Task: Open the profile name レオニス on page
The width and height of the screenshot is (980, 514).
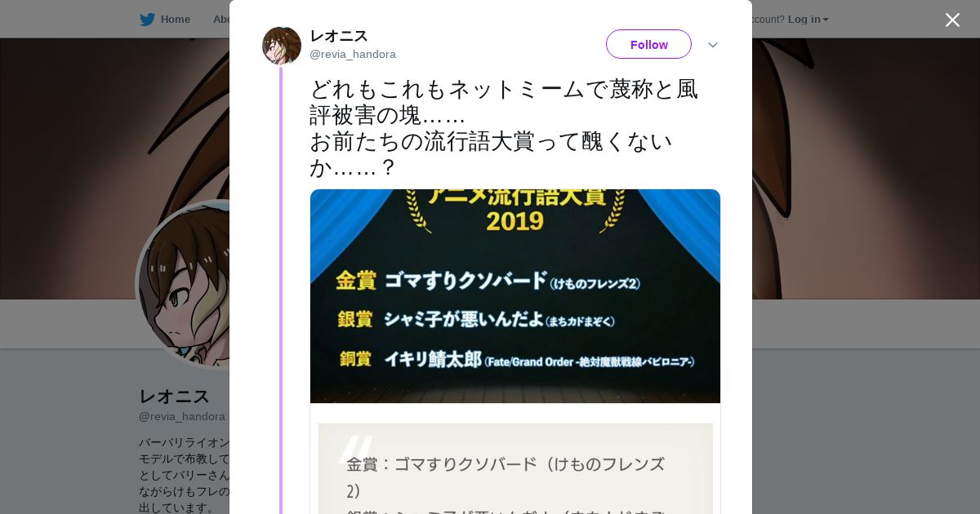Action: tap(175, 397)
